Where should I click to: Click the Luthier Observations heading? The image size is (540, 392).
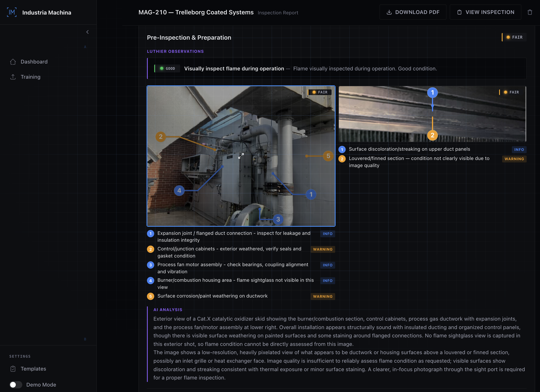tap(175, 51)
